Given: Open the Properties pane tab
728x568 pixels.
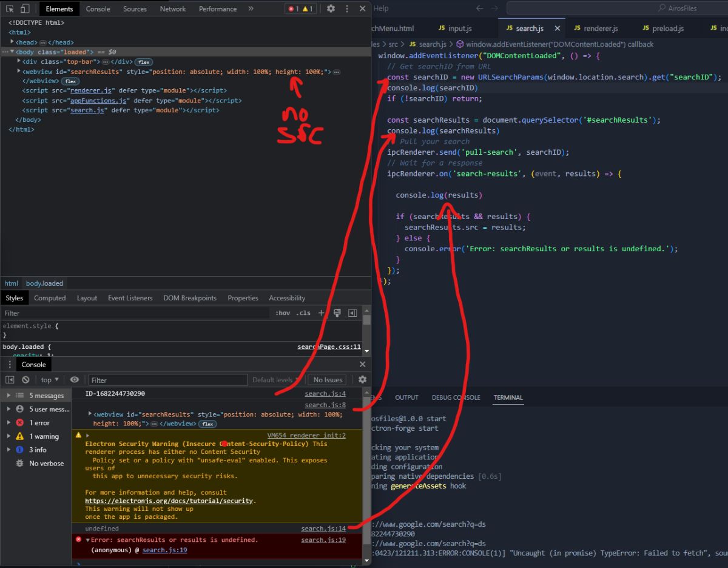Looking at the screenshot, I should (x=243, y=298).
